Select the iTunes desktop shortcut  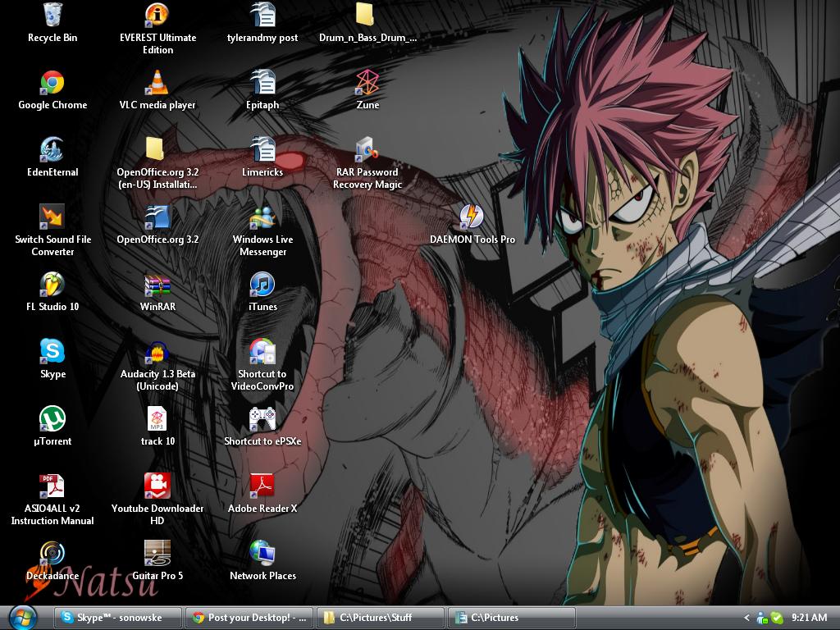(x=262, y=284)
